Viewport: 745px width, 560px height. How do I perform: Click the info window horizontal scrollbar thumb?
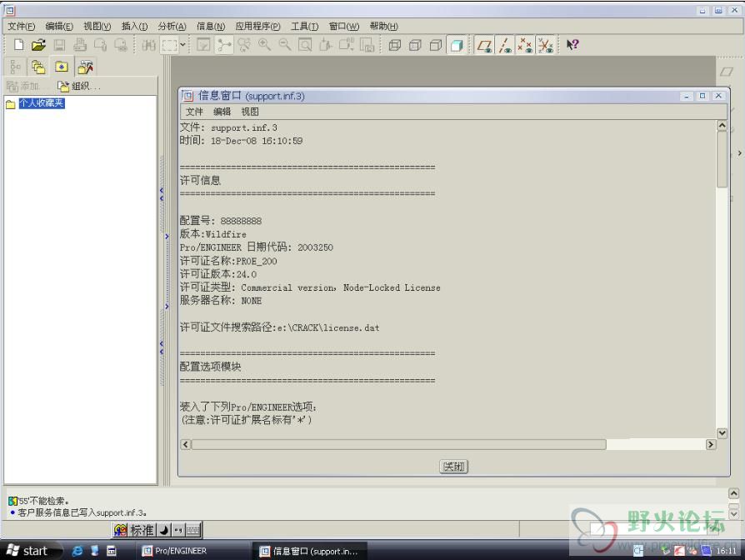(x=398, y=444)
